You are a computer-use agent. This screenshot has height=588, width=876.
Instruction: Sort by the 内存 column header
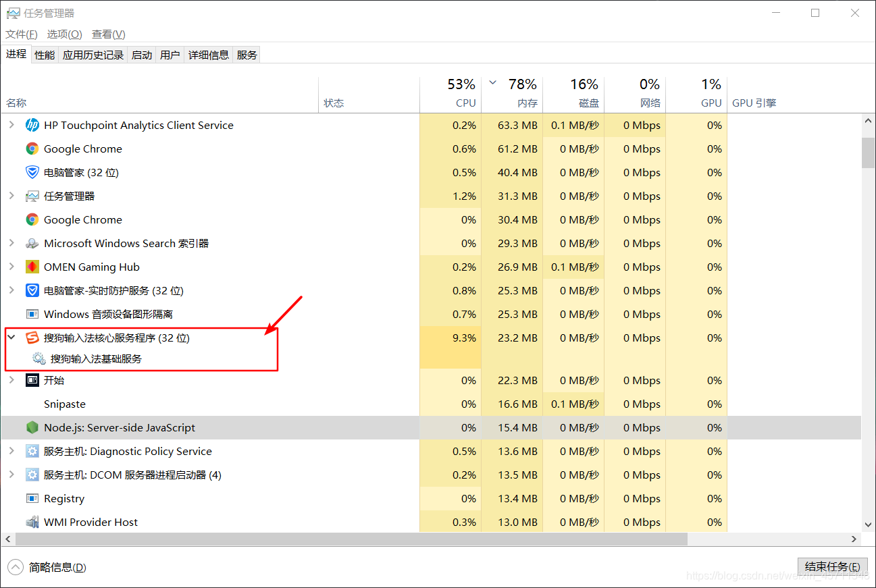(x=512, y=95)
